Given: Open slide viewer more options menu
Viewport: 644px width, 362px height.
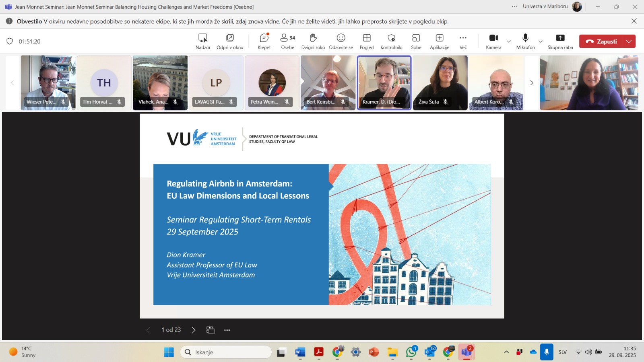Looking at the screenshot, I should (227, 330).
